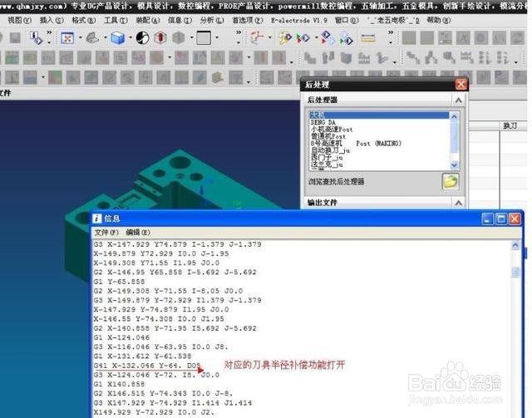Open the dropdown arrow next to the orient view icon
Image resolution: width=532 pixels, height=418 pixels.
[106, 37]
